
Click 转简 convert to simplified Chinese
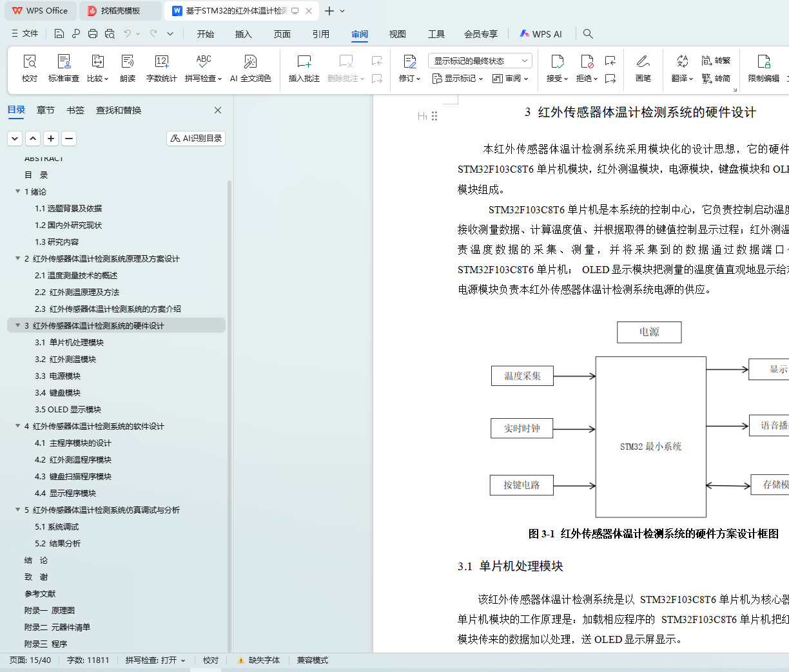716,78
